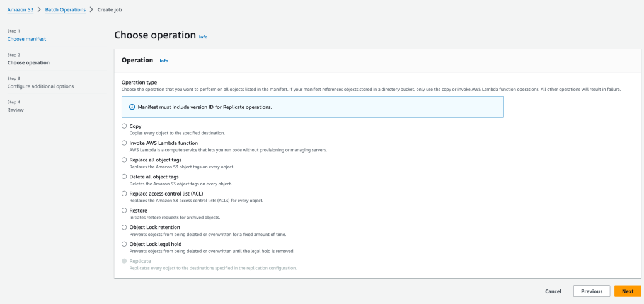Select the Copy operation radio button
This screenshot has height=304, width=644.
[x=124, y=126]
